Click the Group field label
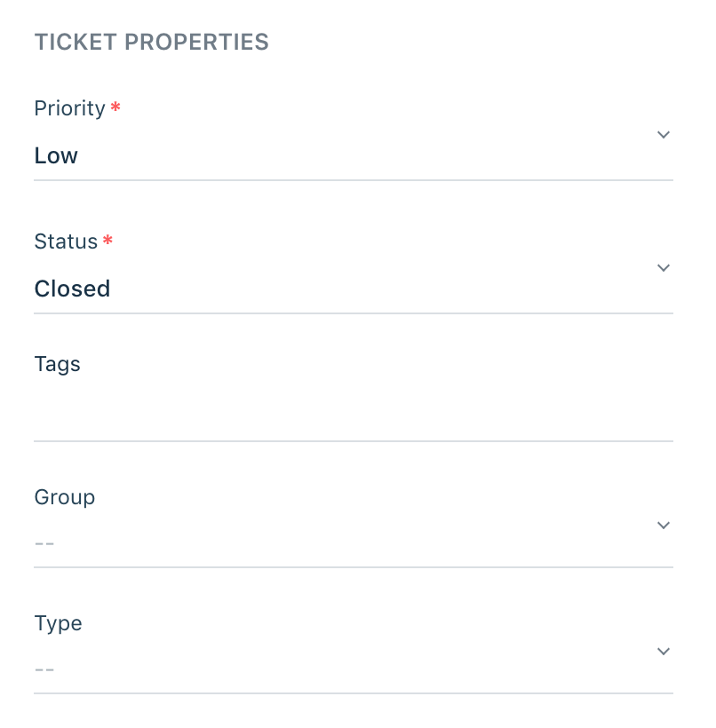The width and height of the screenshot is (716, 728). tap(64, 497)
